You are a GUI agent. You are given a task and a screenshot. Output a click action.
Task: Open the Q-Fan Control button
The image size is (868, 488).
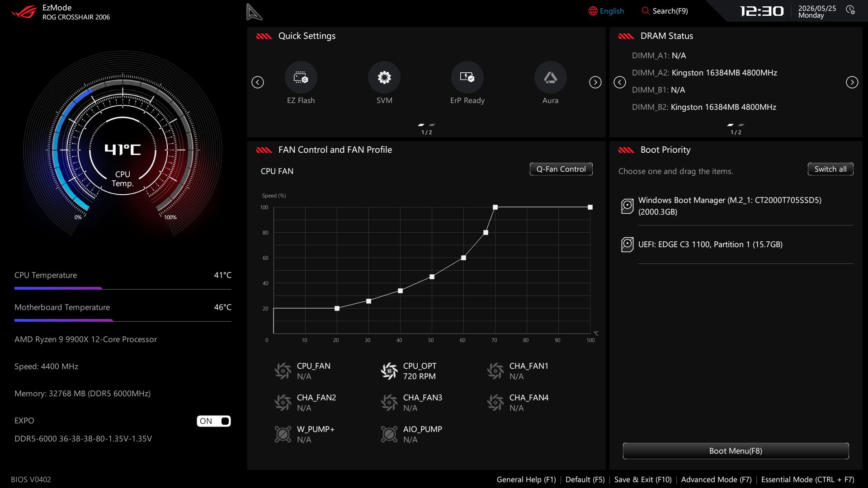click(x=561, y=169)
